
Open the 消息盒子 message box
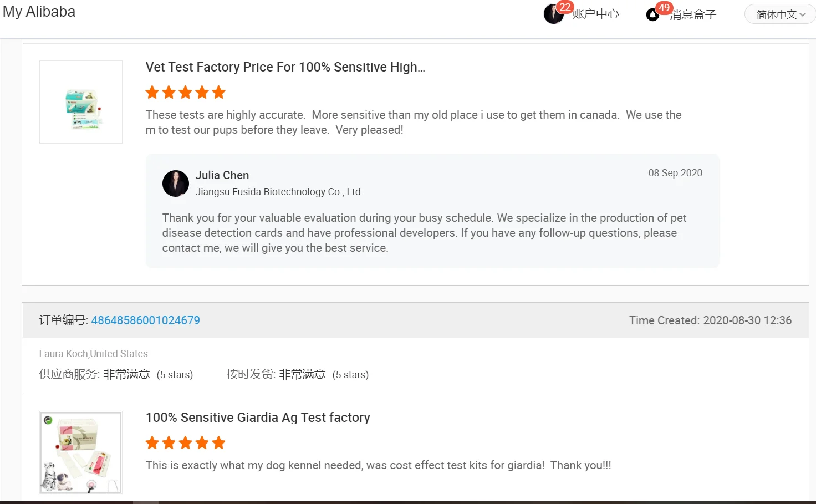click(693, 15)
